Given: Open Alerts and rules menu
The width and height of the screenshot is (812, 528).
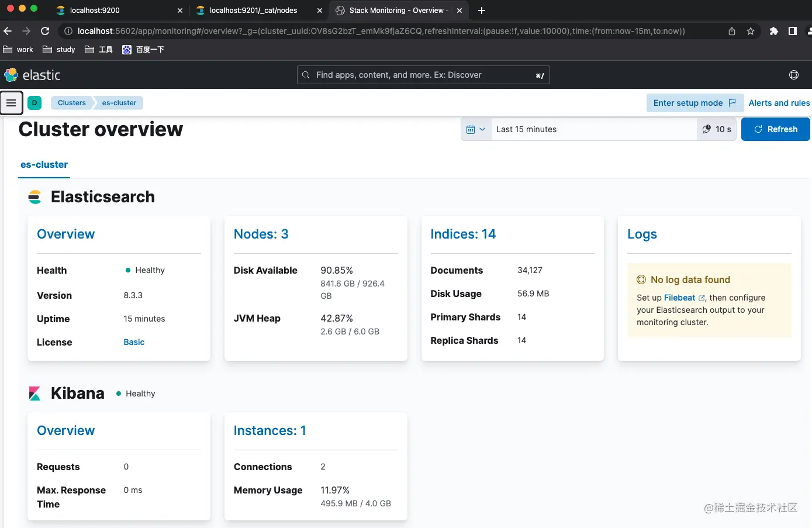Looking at the screenshot, I should (779, 103).
